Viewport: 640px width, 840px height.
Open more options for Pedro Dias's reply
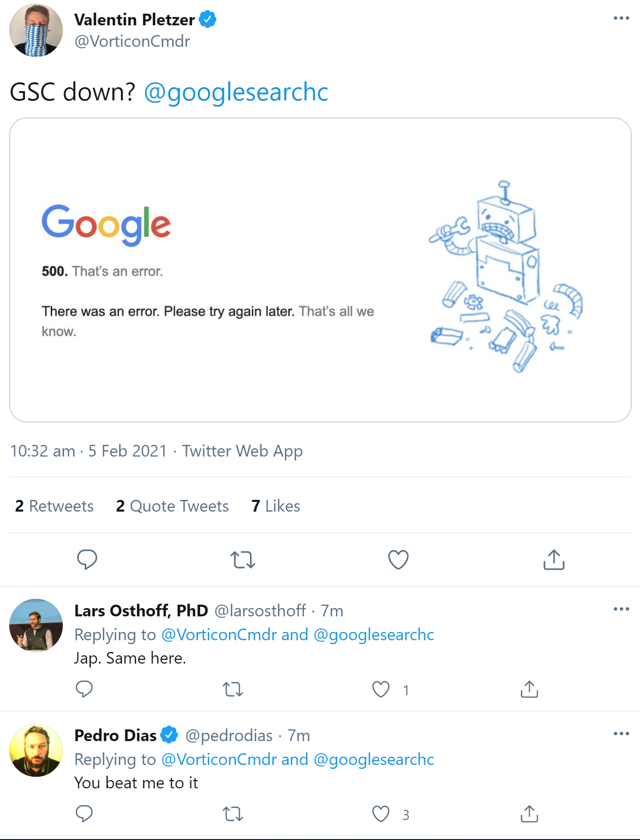coord(621,733)
